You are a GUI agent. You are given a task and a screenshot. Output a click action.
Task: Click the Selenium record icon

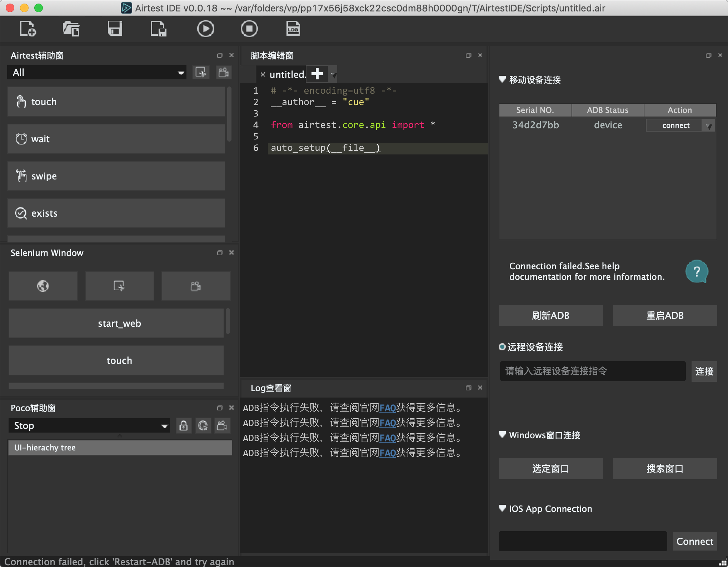click(x=196, y=286)
